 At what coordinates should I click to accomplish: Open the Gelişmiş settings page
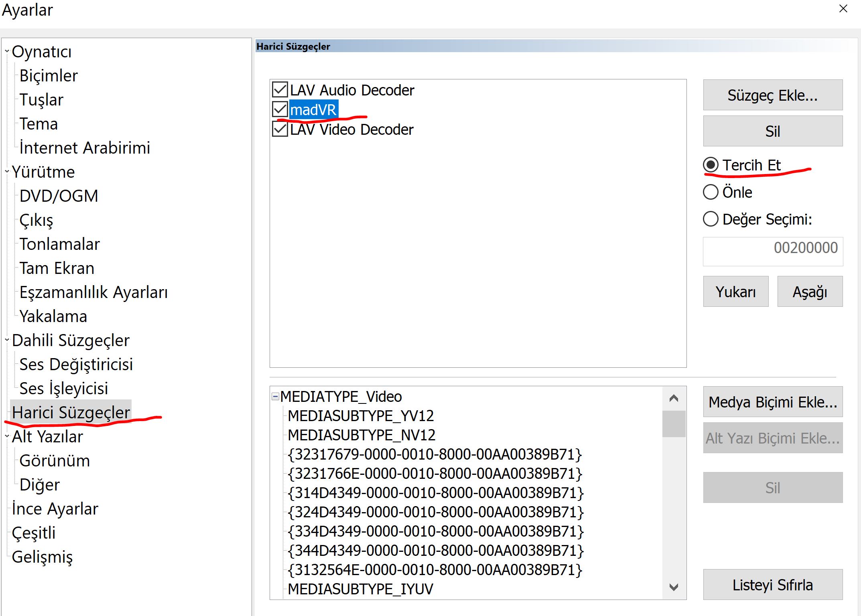42,557
